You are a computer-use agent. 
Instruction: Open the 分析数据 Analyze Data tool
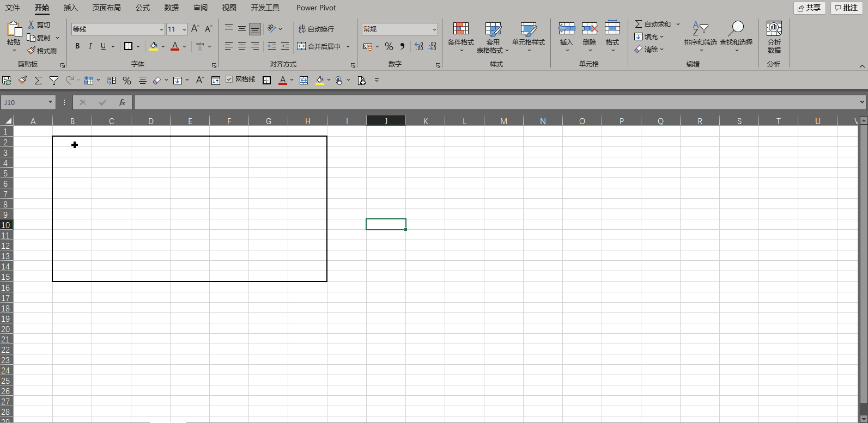tap(774, 37)
